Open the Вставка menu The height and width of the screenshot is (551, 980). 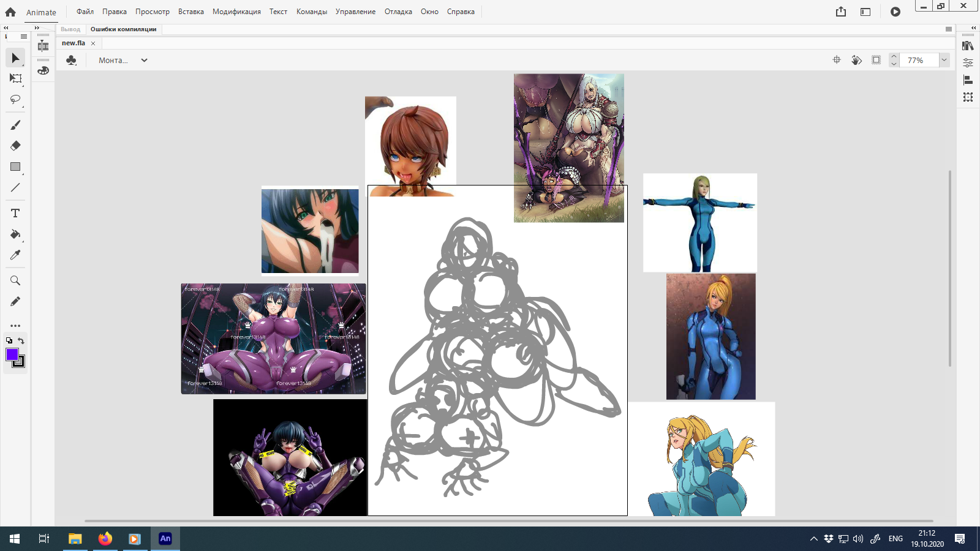(191, 12)
